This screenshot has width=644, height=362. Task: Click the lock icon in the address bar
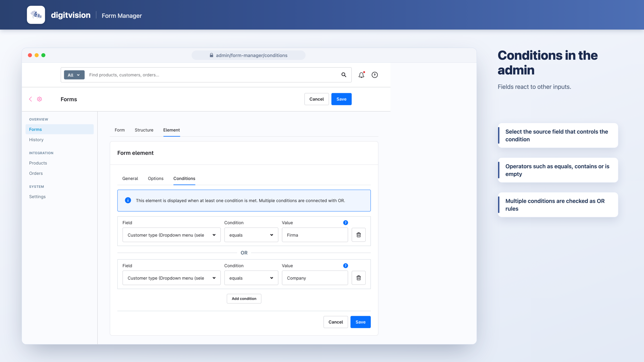click(x=211, y=55)
